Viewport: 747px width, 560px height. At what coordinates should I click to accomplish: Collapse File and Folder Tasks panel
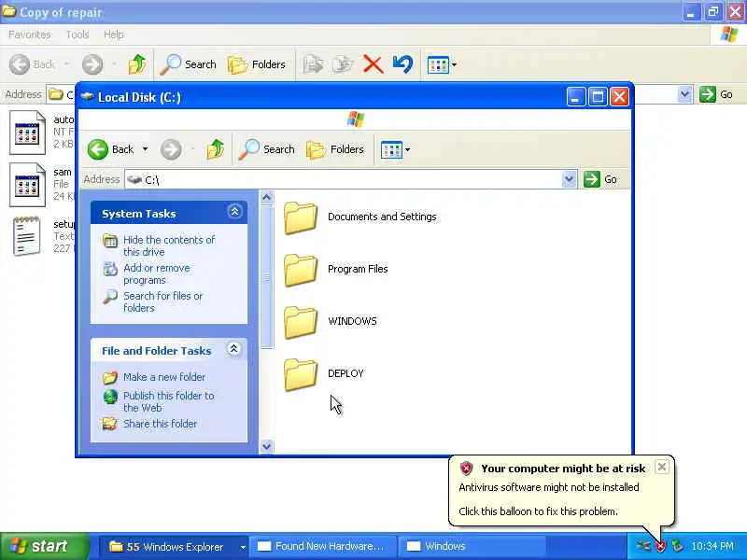click(234, 349)
